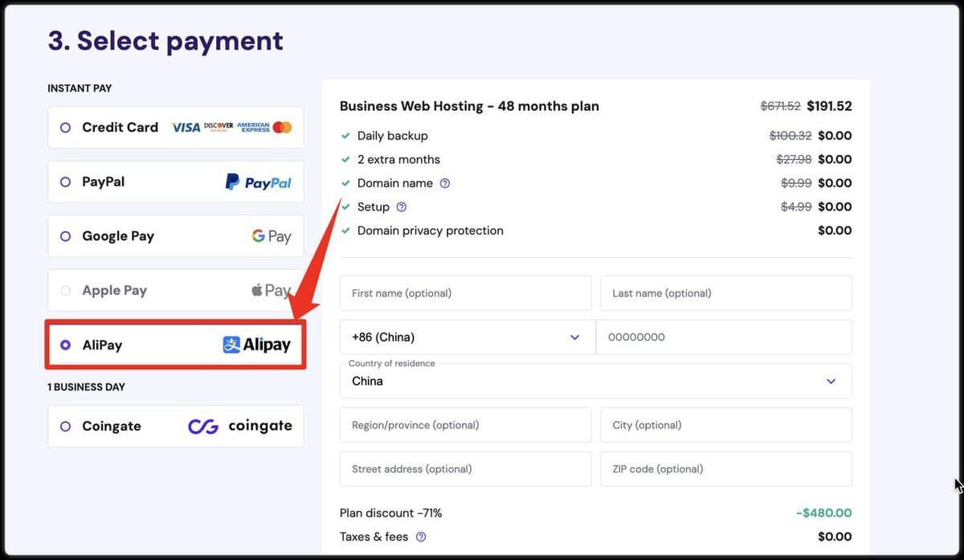Click the INSTANT PAY section label
The image size is (964, 560).
pyautogui.click(x=80, y=88)
